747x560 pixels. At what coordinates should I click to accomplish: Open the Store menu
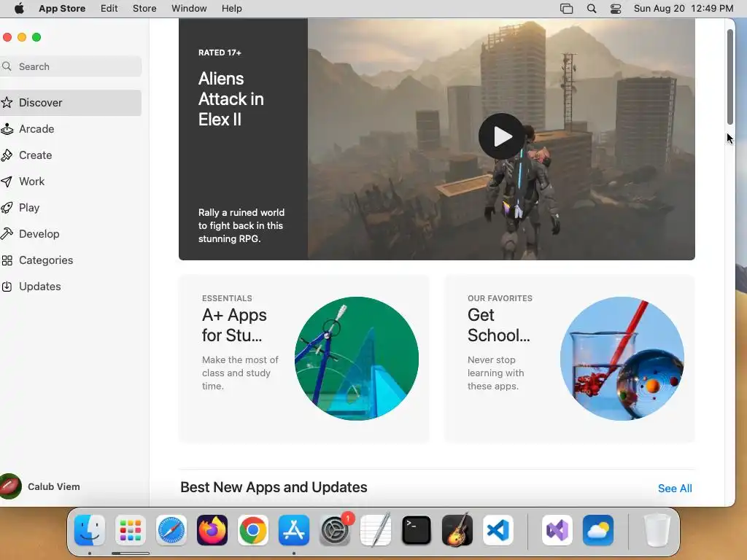(x=144, y=9)
